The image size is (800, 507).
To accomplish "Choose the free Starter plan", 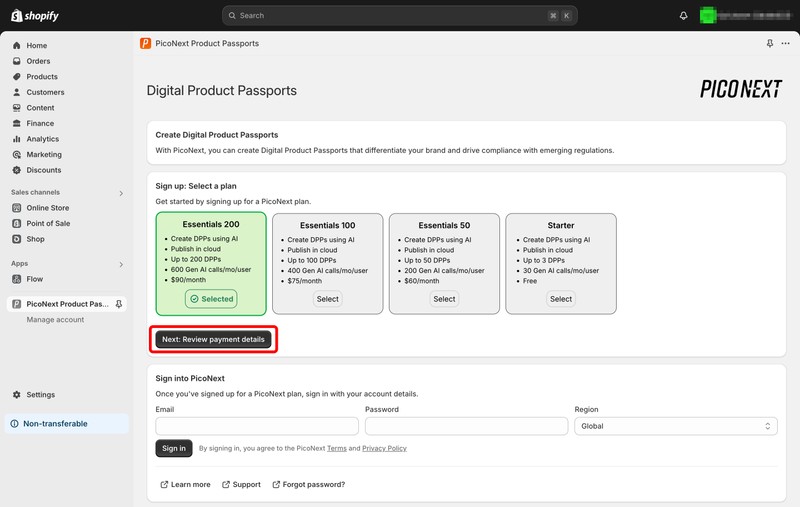I will coord(561,299).
